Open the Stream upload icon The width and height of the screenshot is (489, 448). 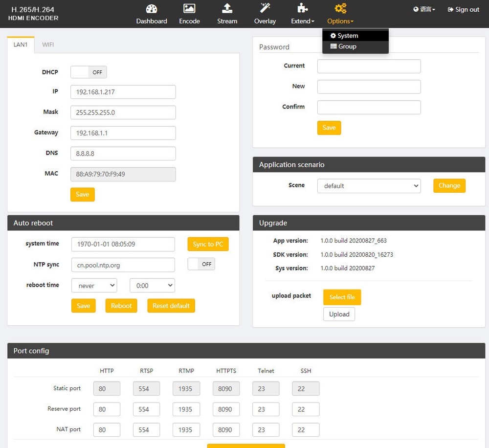[x=227, y=8]
